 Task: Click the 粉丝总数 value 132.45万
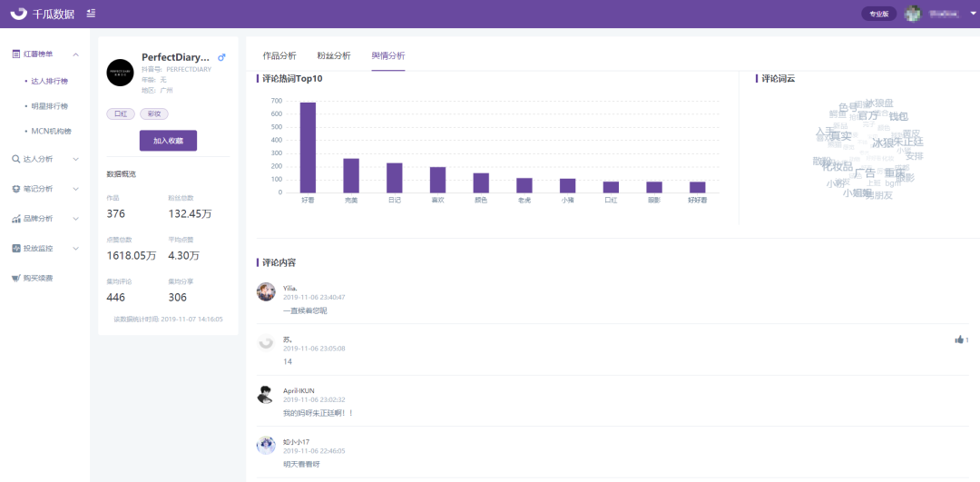click(190, 214)
